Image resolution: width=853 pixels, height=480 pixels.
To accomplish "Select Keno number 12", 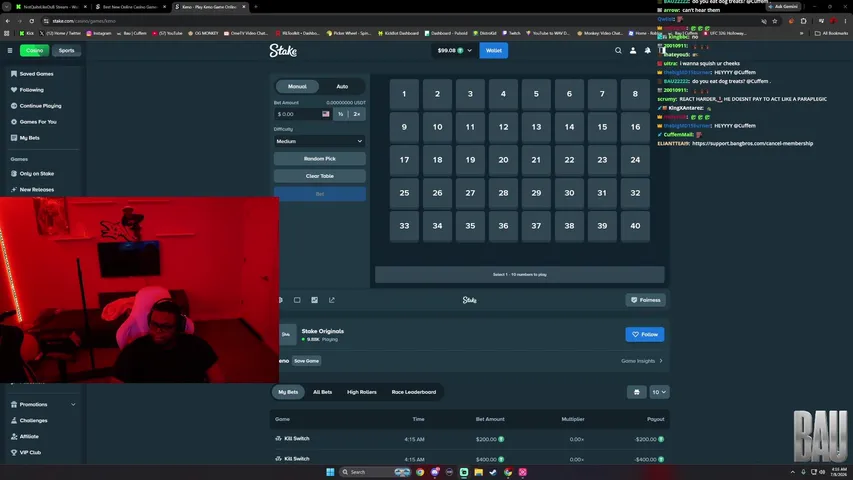I will point(503,127).
